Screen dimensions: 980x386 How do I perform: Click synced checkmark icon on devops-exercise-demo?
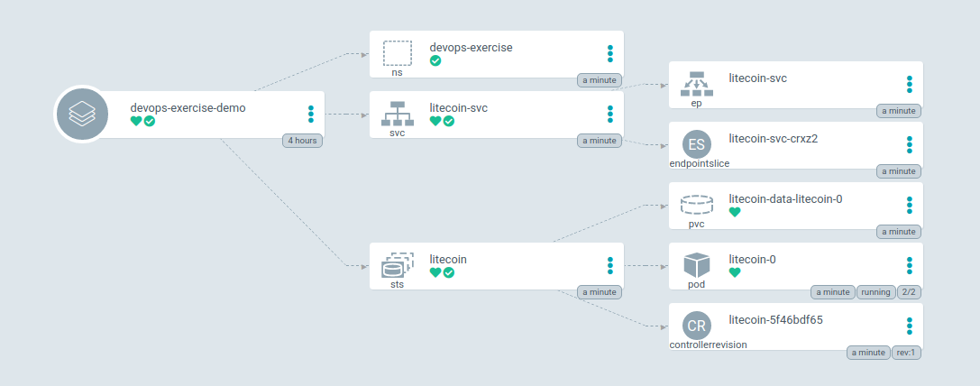point(150,121)
